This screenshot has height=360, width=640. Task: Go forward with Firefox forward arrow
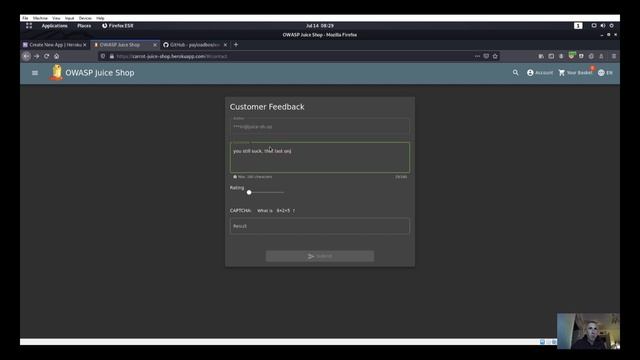point(37,56)
